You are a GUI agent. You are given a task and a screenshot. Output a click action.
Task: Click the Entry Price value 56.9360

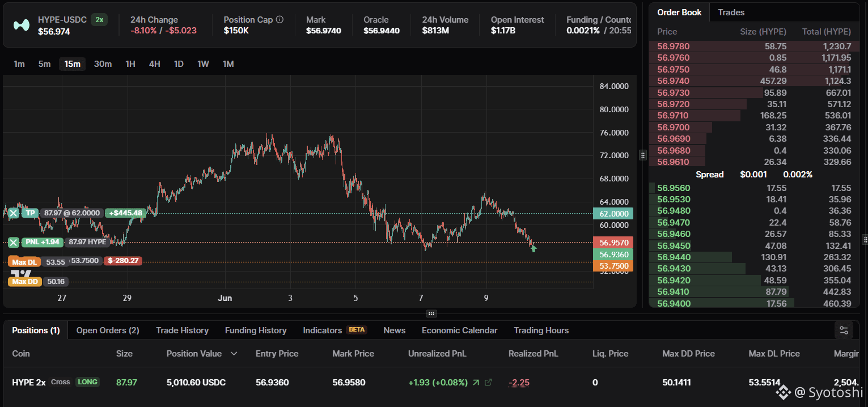272,383
